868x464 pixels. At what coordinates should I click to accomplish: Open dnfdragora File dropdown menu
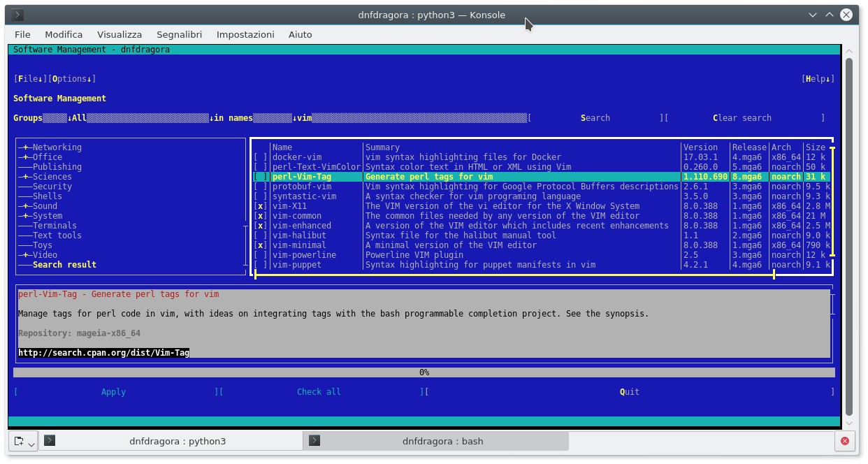pos(31,79)
